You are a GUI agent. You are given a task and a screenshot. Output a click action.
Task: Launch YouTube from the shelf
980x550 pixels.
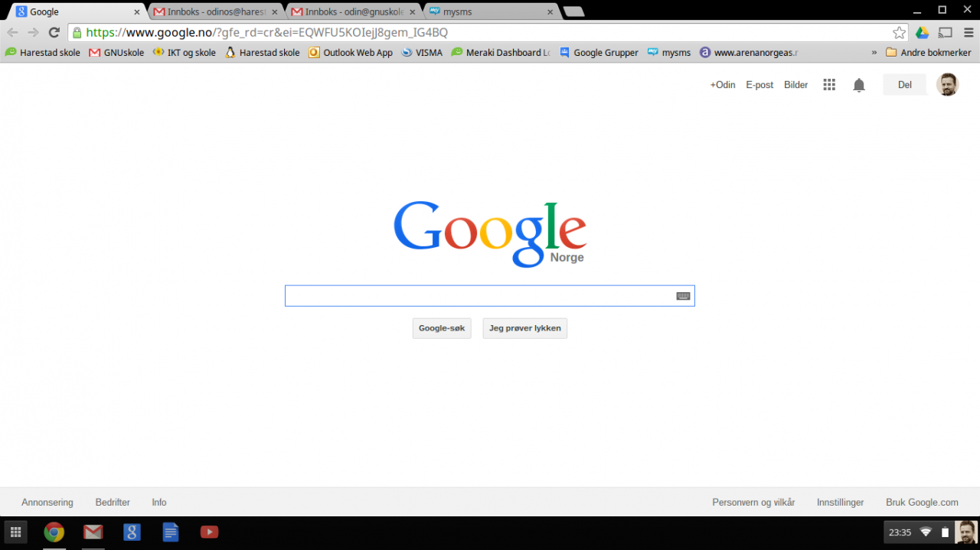pyautogui.click(x=209, y=532)
